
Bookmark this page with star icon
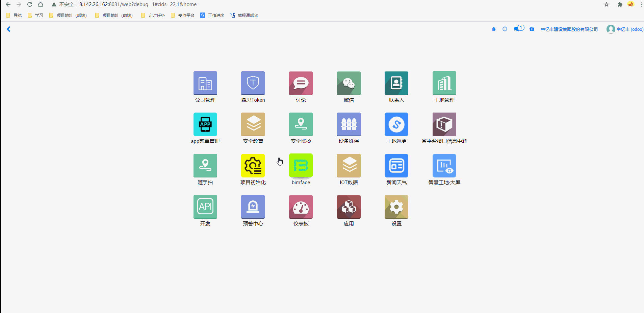607,4
